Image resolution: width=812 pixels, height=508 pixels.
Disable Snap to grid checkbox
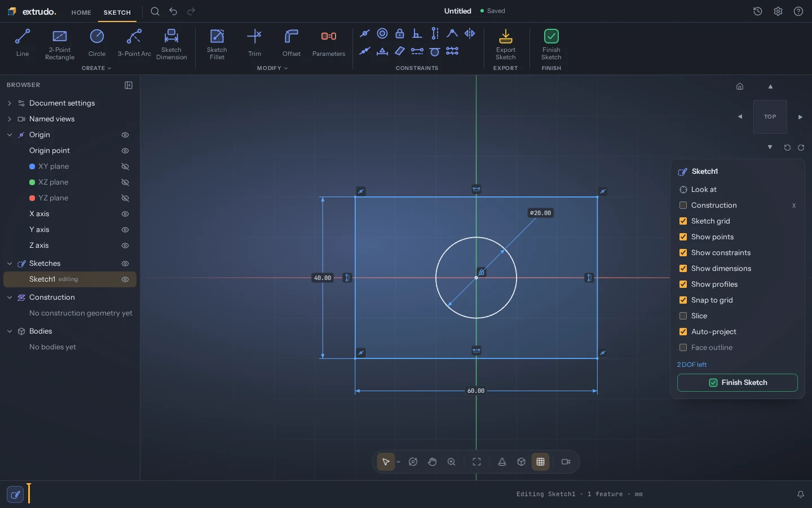683,300
